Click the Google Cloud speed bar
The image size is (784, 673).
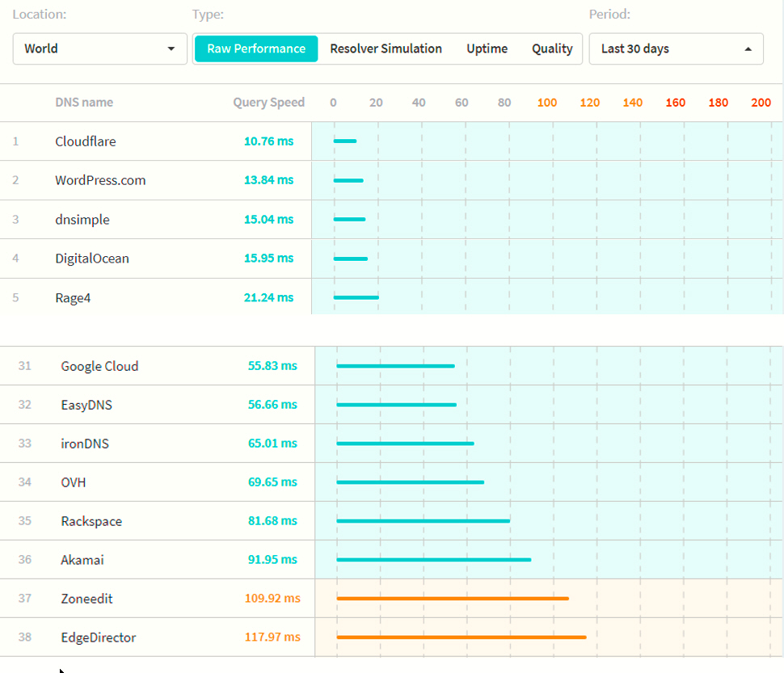coord(395,366)
